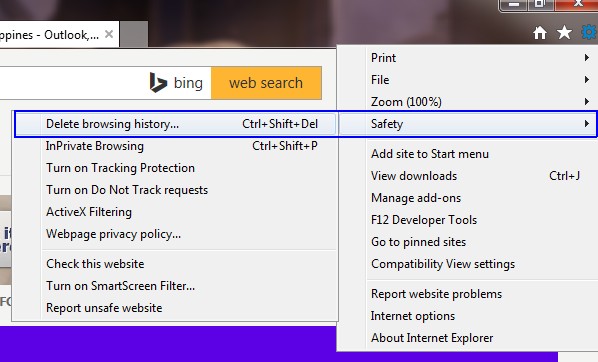598x362 pixels.
Task: Restore the browser window size
Action: tap(540, 5)
